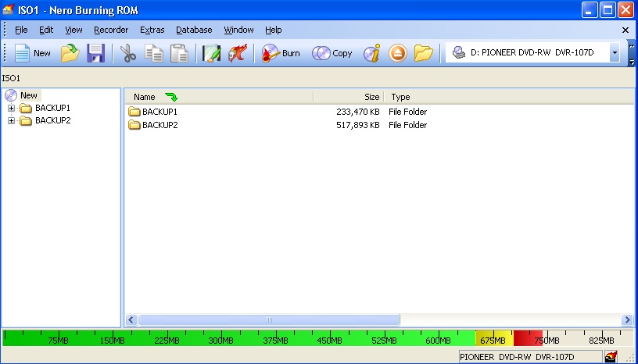Select BACKUP1 folder in file list
Viewport: 638px width, 364px height.
(160, 112)
